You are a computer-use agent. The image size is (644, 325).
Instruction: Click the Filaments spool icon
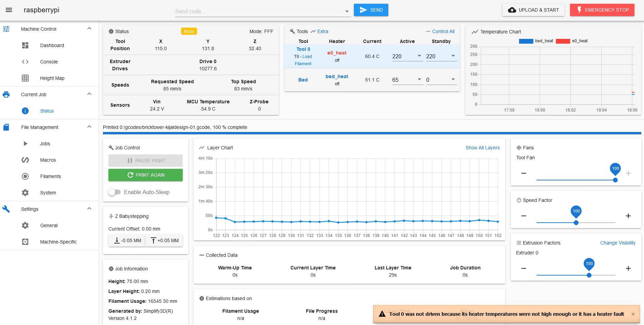tap(25, 176)
